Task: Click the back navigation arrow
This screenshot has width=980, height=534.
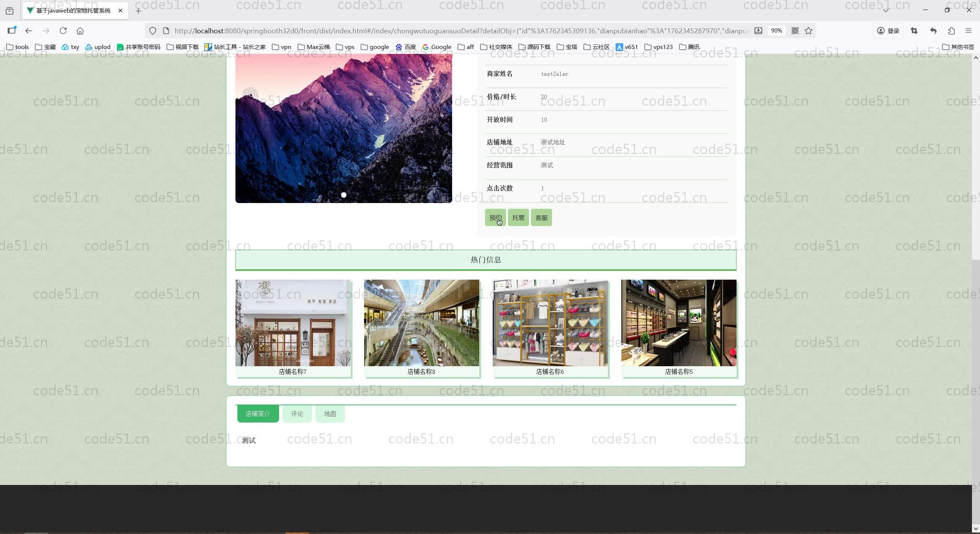Action: (x=29, y=31)
